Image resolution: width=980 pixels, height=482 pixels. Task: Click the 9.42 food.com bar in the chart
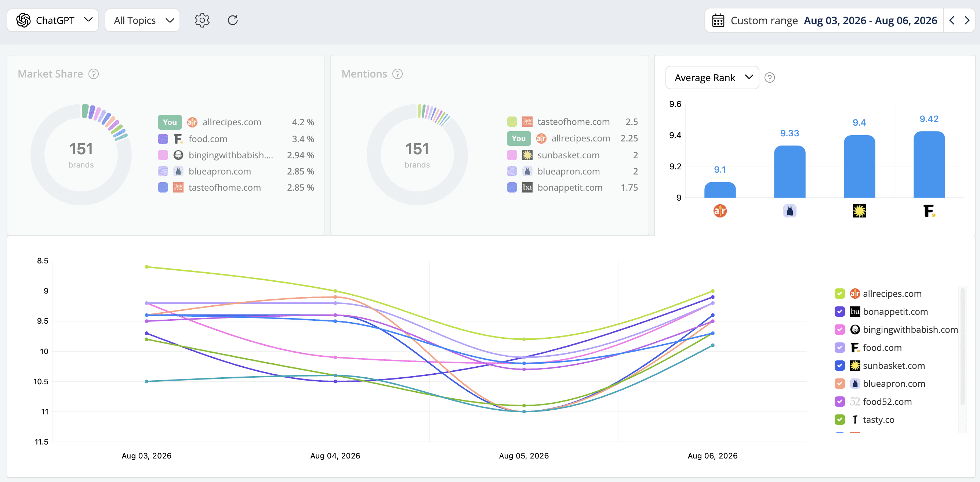click(x=929, y=165)
